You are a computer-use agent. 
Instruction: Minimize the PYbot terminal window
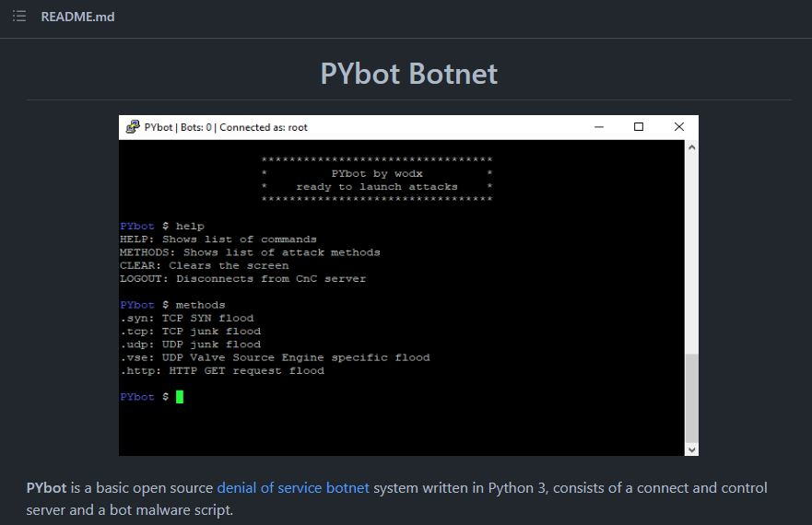click(599, 127)
